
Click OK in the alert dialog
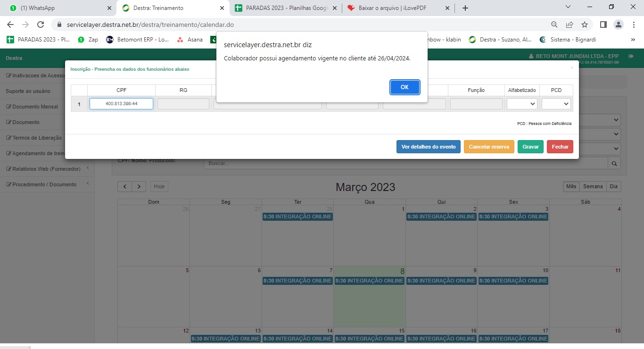coord(405,87)
